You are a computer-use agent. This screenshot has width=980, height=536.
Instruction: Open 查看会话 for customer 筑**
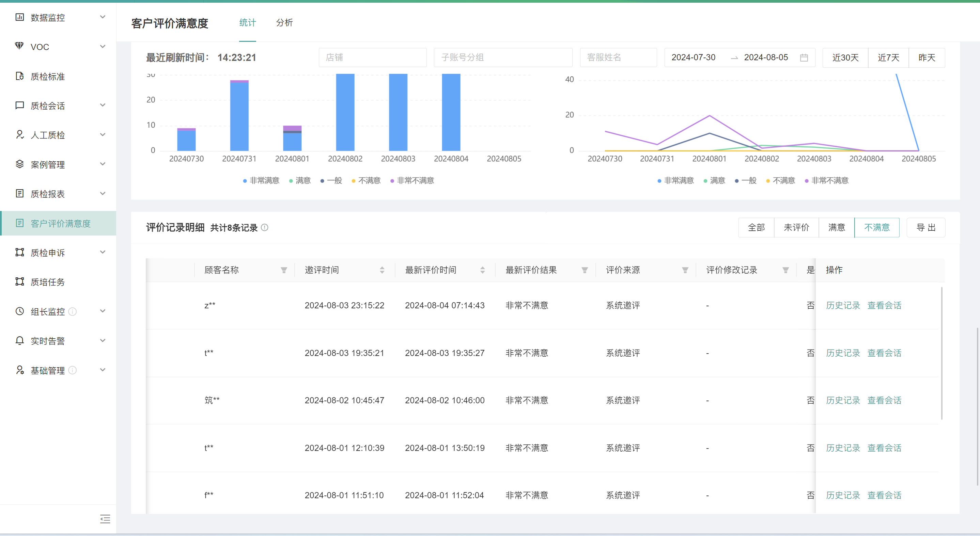(884, 400)
